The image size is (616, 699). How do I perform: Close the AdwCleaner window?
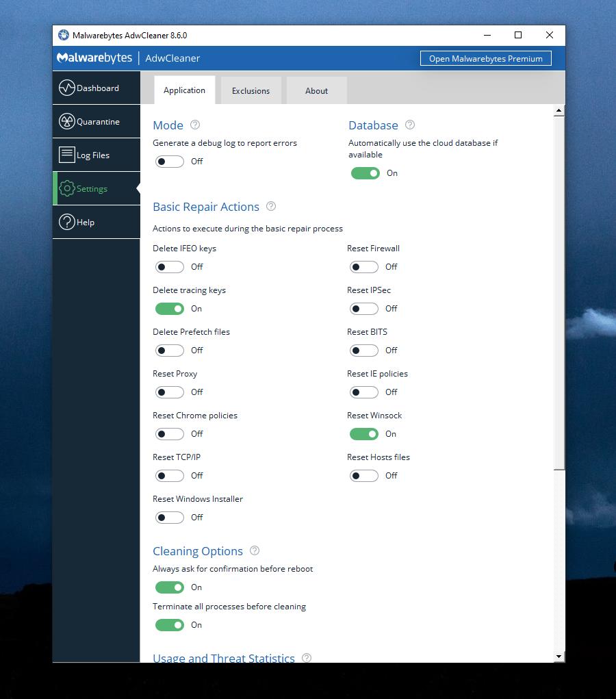[x=550, y=35]
